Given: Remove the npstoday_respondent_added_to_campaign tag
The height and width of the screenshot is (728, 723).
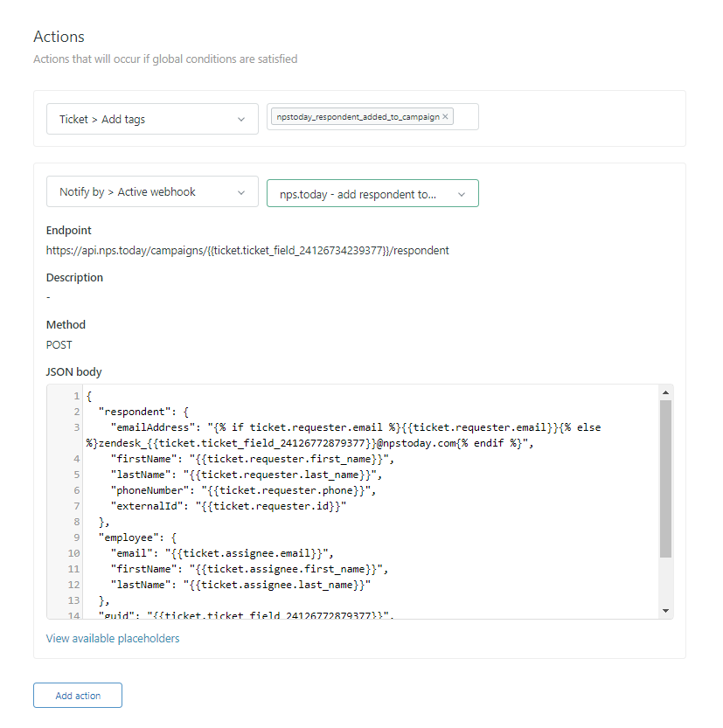Looking at the screenshot, I should 445,117.
